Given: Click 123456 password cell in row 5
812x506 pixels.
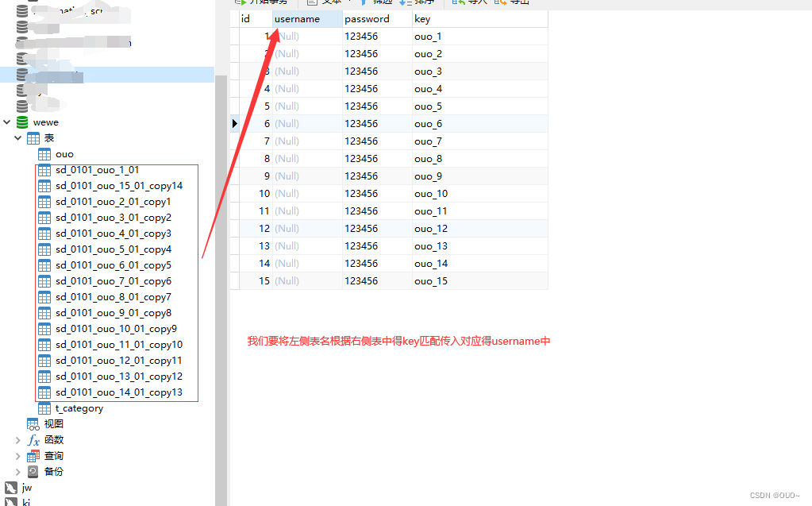Looking at the screenshot, I should 378,106.
